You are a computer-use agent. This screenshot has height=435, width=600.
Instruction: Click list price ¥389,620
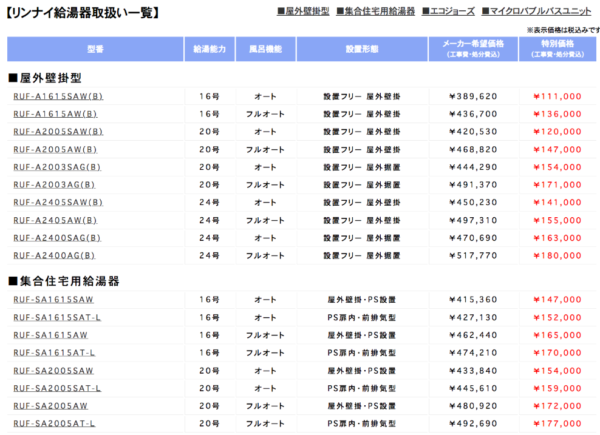click(473, 96)
